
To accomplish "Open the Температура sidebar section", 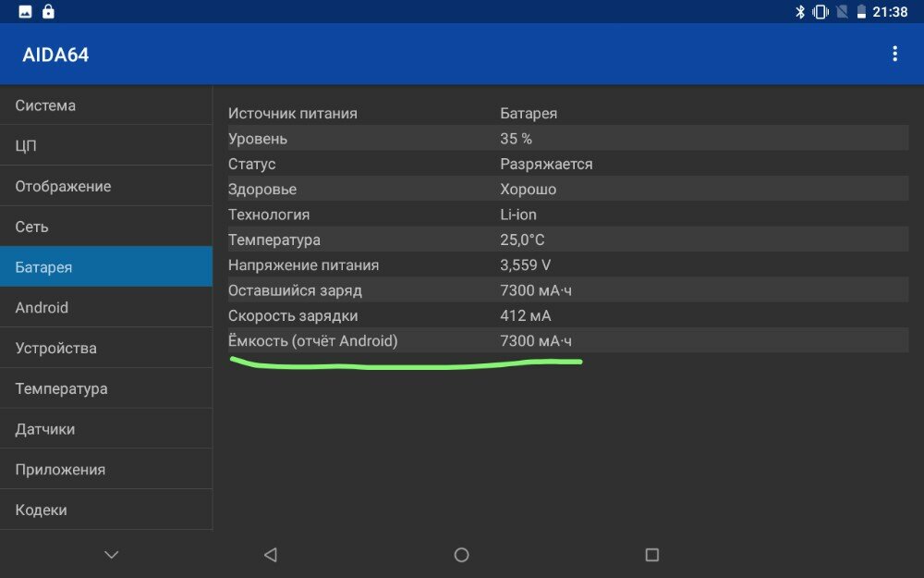I will point(106,388).
